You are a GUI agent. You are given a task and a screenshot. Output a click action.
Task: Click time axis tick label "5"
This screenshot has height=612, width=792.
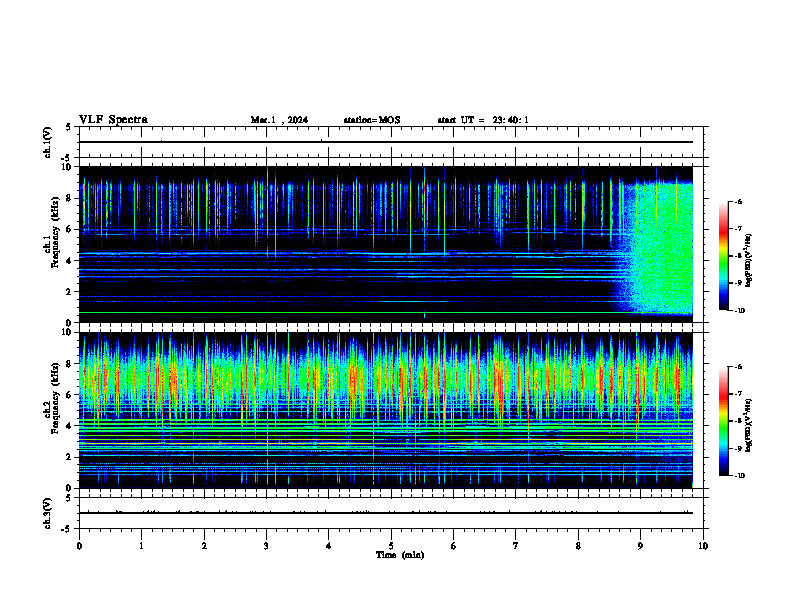pos(391,546)
